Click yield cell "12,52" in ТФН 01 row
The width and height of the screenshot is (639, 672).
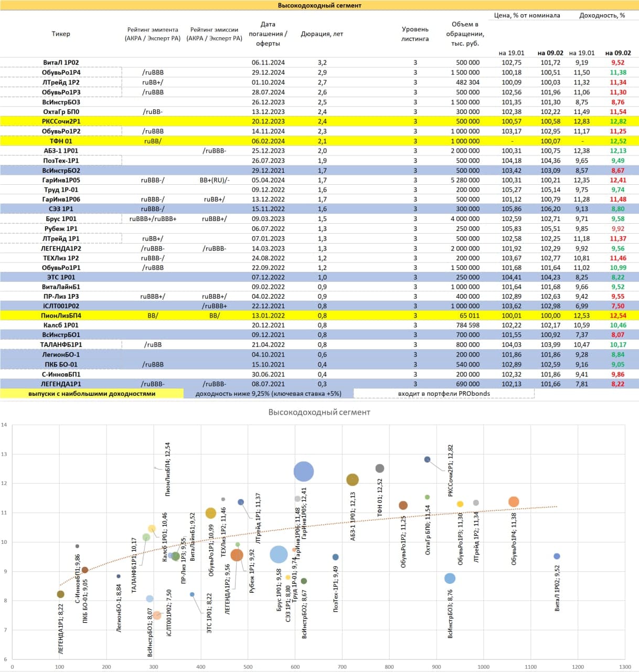point(617,141)
